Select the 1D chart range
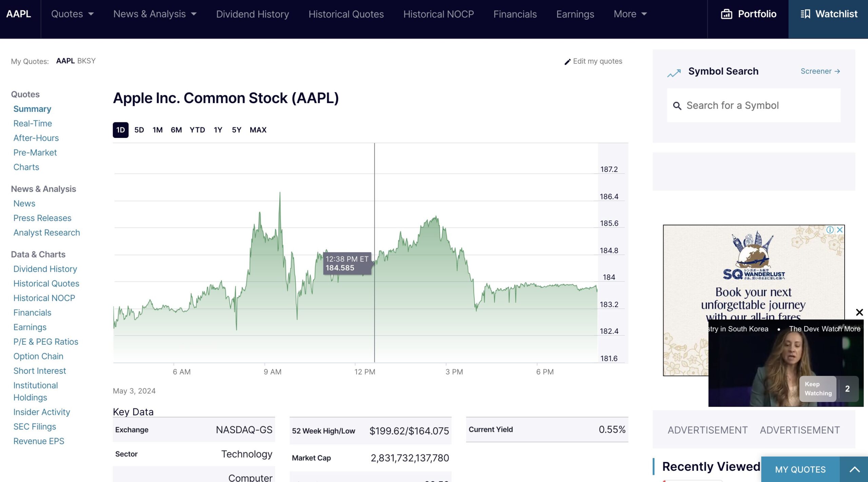The height and width of the screenshot is (482, 868). tap(120, 130)
